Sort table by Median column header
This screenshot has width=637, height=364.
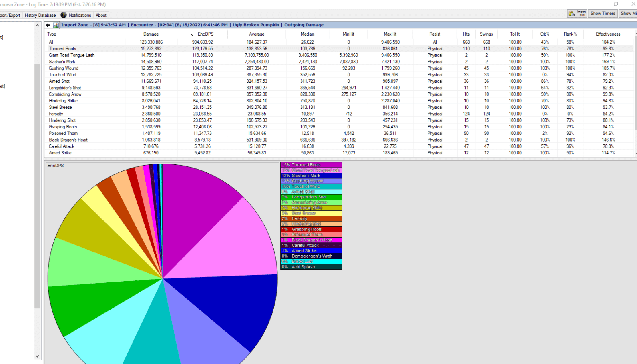pos(307,34)
